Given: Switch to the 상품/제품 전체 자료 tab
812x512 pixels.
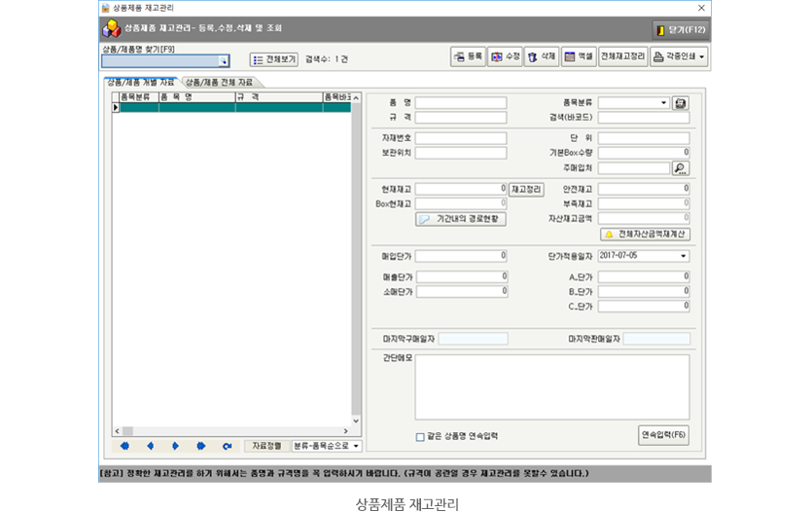Looking at the screenshot, I should pyautogui.click(x=219, y=83).
